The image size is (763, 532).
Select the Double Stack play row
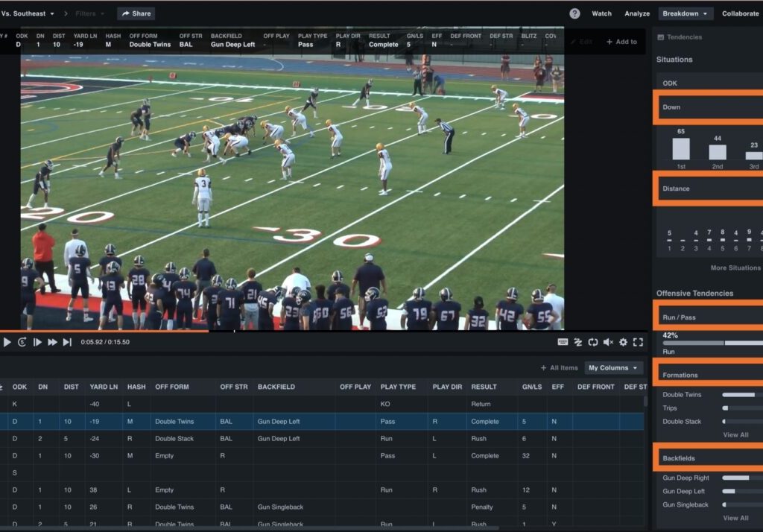point(174,439)
